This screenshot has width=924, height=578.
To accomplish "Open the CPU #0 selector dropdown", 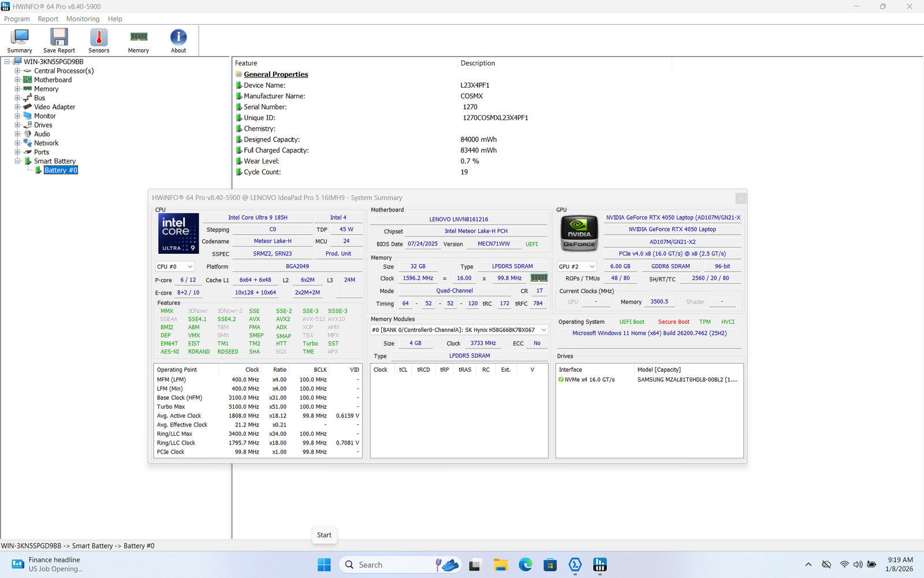I will click(x=174, y=266).
